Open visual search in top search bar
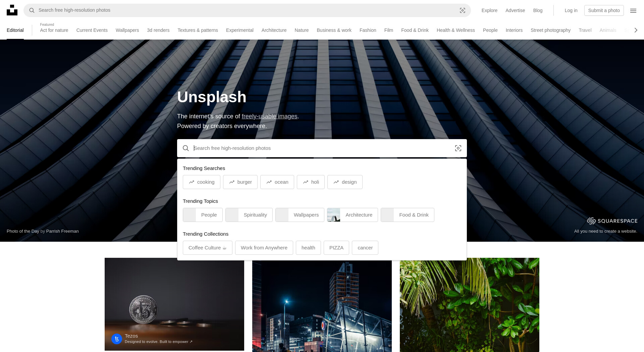644x352 pixels. pos(463,10)
